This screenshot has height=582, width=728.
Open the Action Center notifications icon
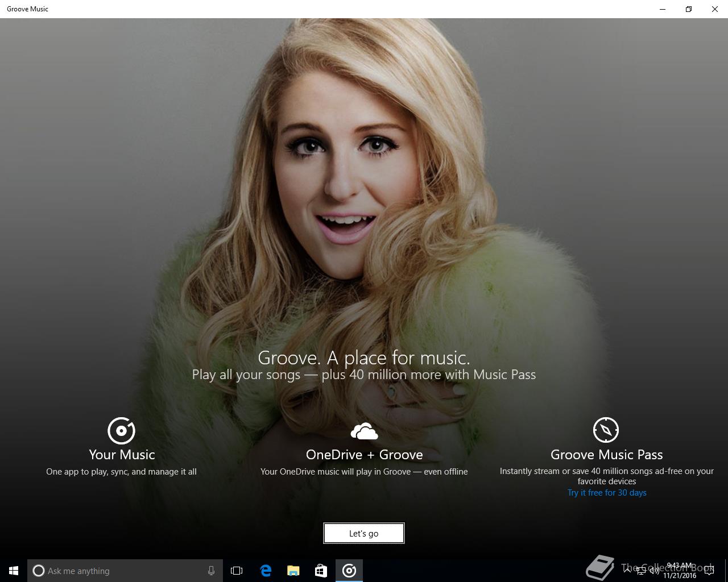pyautogui.click(x=709, y=571)
